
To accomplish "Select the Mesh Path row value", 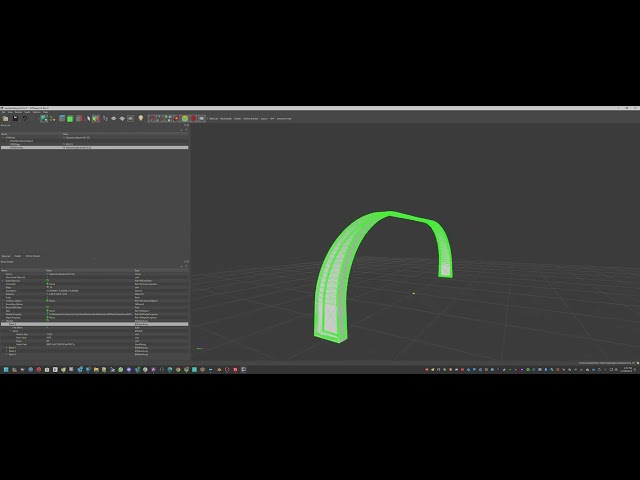I will pyautogui.click(x=61, y=344).
